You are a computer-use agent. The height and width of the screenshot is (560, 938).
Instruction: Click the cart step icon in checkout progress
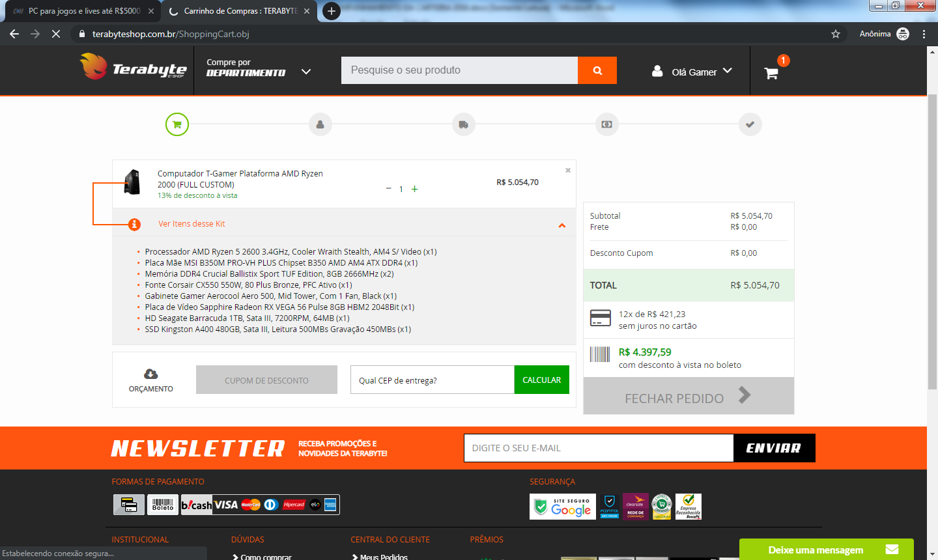[177, 124]
